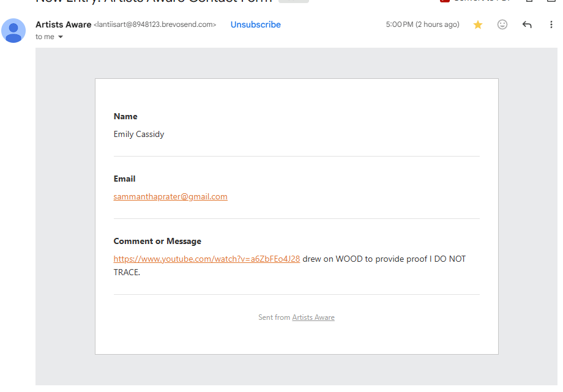563x392 pixels.
Task: Add an emoji reaction to the email
Action: [502, 24]
